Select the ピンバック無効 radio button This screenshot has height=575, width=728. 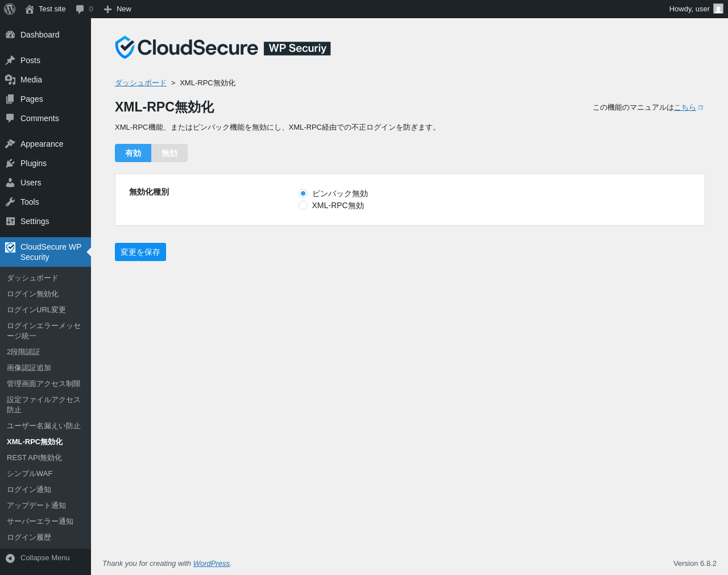303,193
